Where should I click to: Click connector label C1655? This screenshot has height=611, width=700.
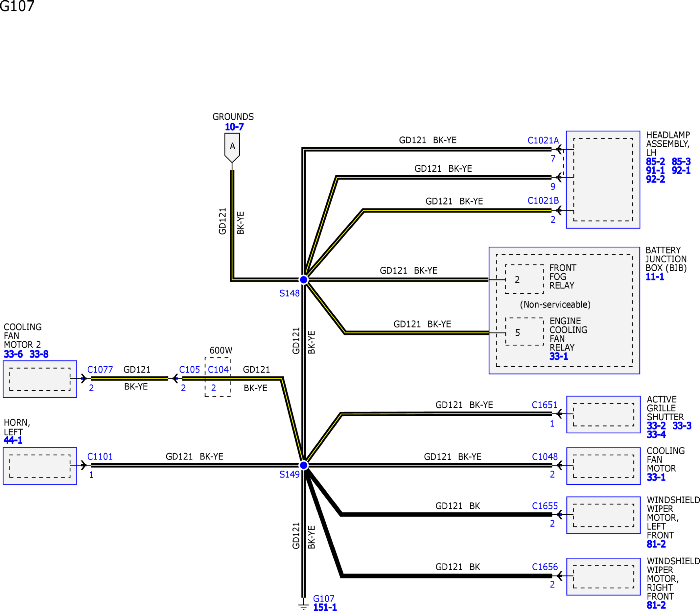[x=545, y=506]
